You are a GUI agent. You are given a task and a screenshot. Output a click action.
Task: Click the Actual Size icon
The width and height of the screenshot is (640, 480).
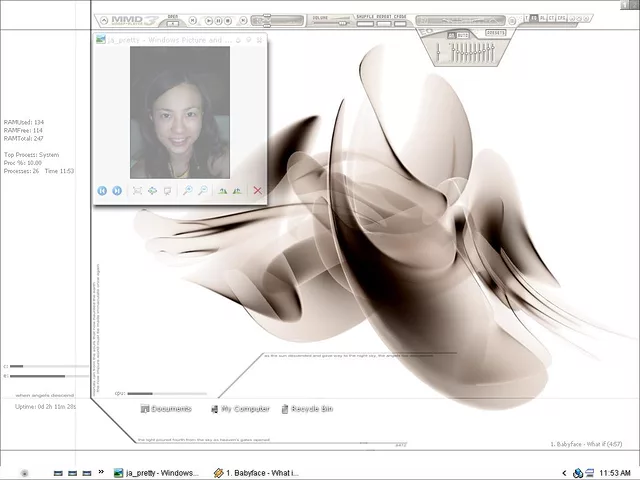[x=153, y=190]
